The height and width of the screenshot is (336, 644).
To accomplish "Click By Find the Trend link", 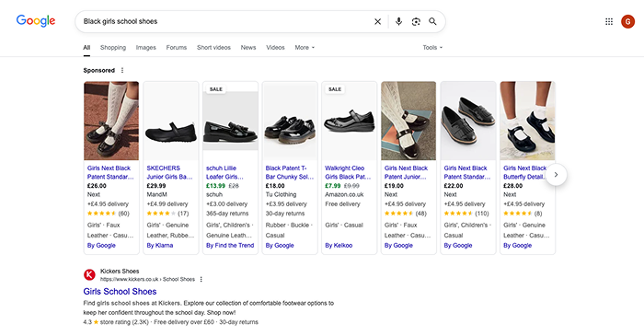I will (x=230, y=245).
